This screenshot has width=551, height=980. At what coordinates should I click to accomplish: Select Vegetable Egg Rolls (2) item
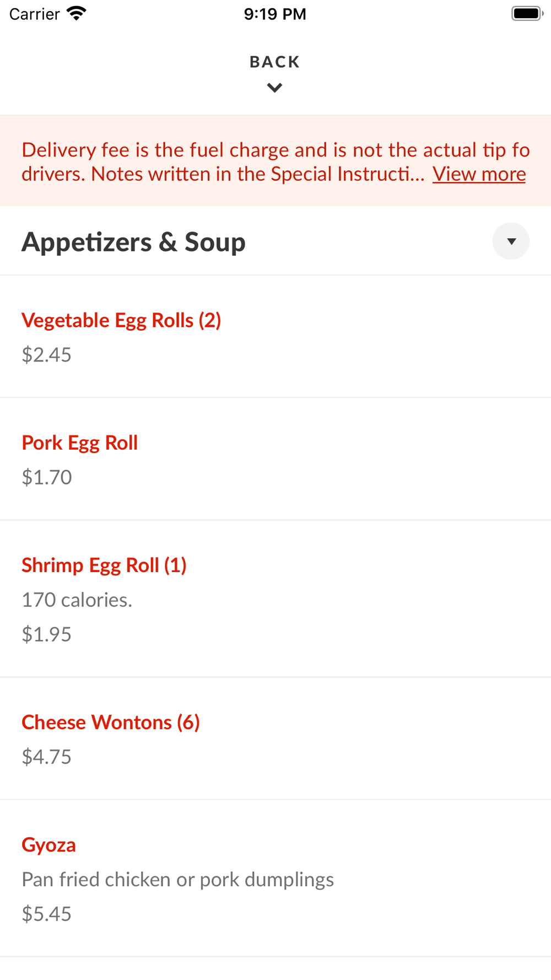(x=121, y=320)
